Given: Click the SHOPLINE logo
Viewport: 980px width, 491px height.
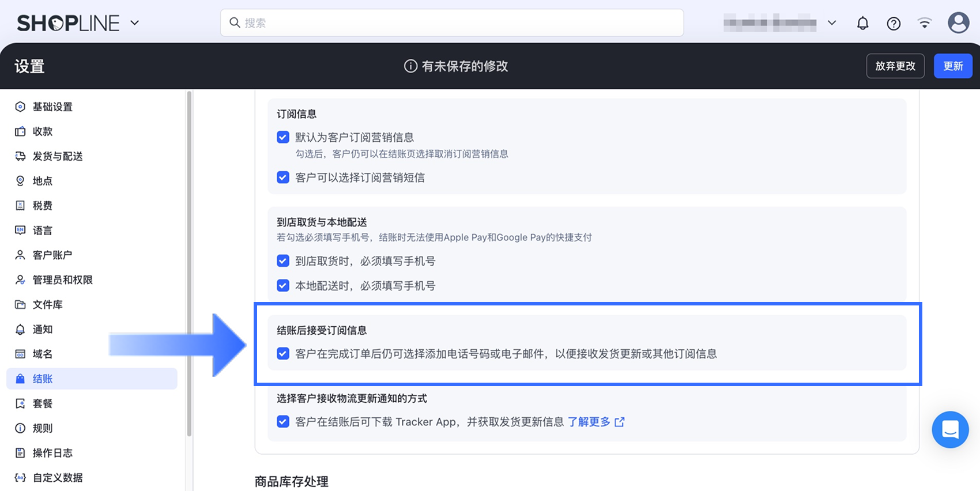Looking at the screenshot, I should 68,23.
